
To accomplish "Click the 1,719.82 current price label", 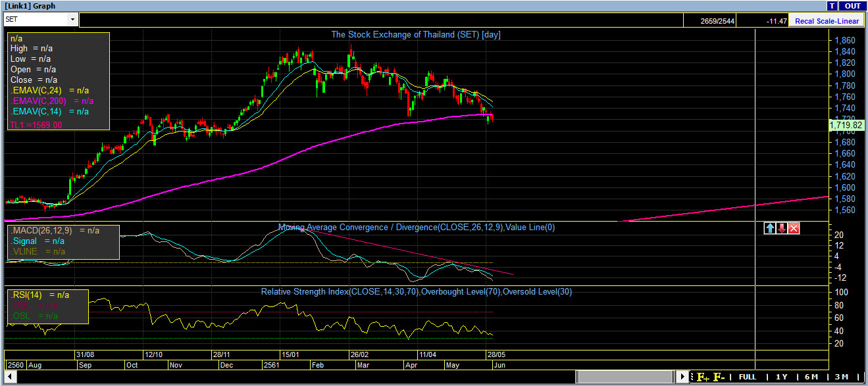I will tap(846, 124).
